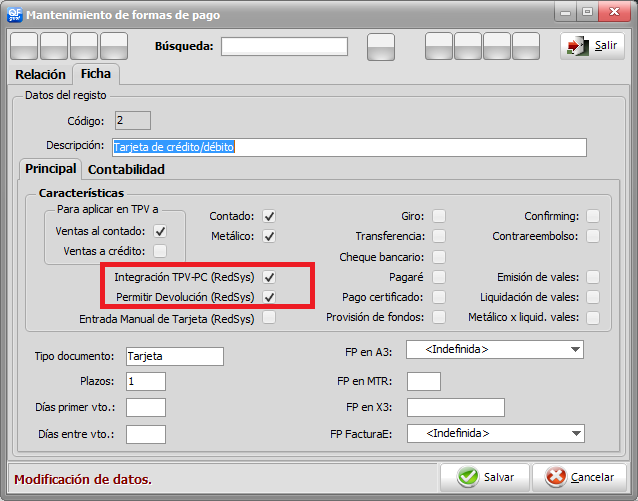Check the Pagaré checkbox
Viewport: 638px width, 501px height.
(x=439, y=277)
